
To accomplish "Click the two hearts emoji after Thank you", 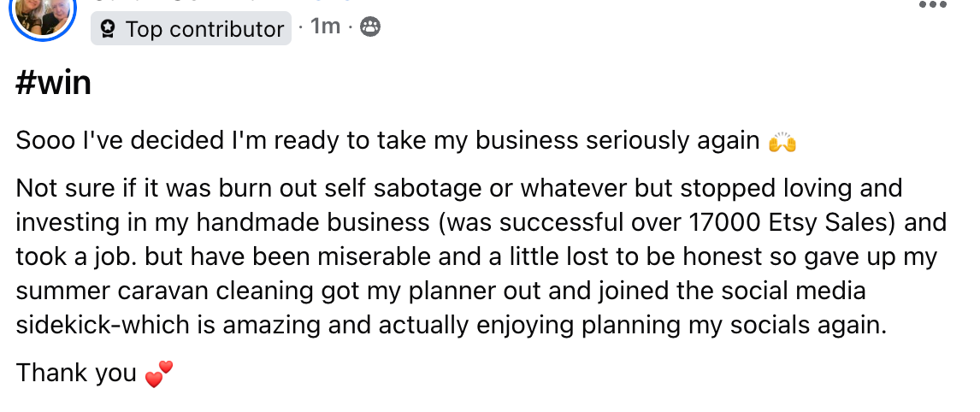I will pos(159,374).
